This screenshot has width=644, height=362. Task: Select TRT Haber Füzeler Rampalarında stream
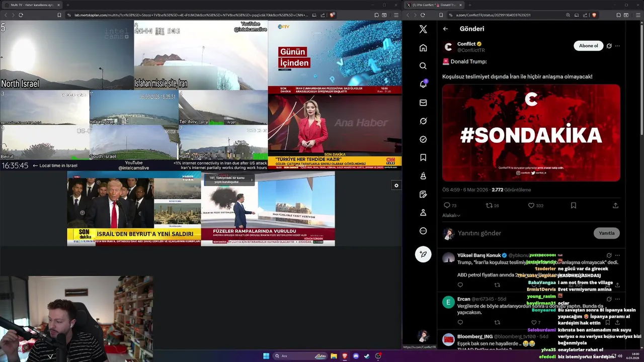268,209
